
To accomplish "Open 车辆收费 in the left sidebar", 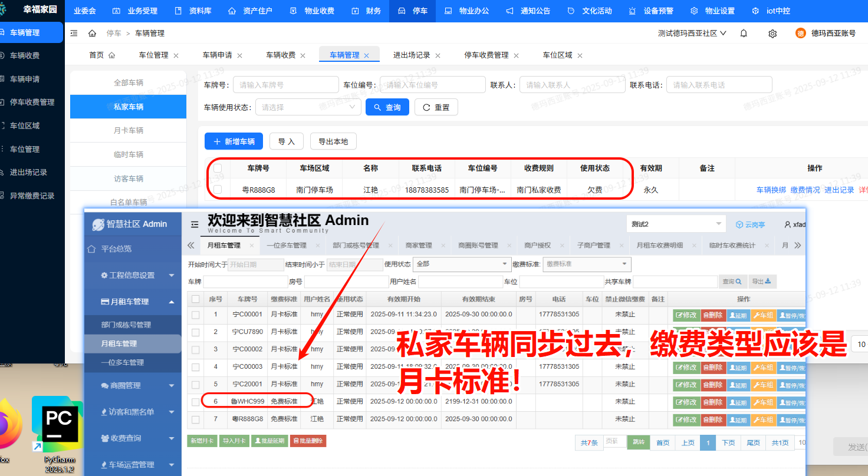I will click(x=25, y=55).
